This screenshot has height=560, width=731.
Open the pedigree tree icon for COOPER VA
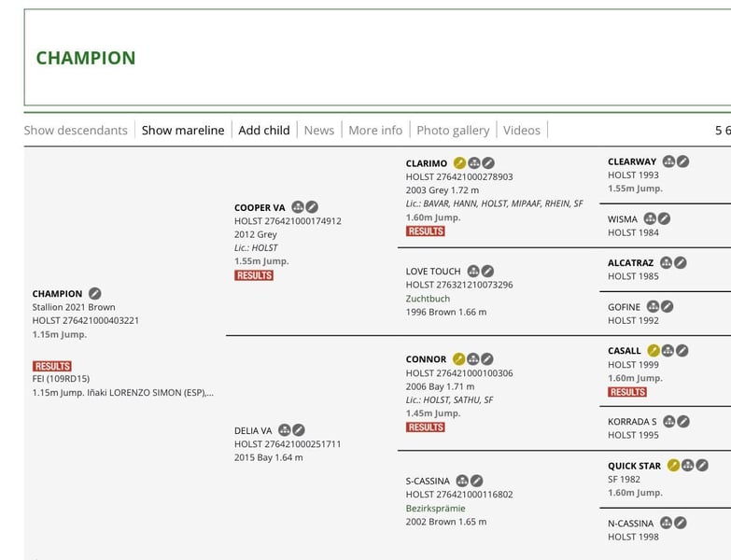[298, 207]
